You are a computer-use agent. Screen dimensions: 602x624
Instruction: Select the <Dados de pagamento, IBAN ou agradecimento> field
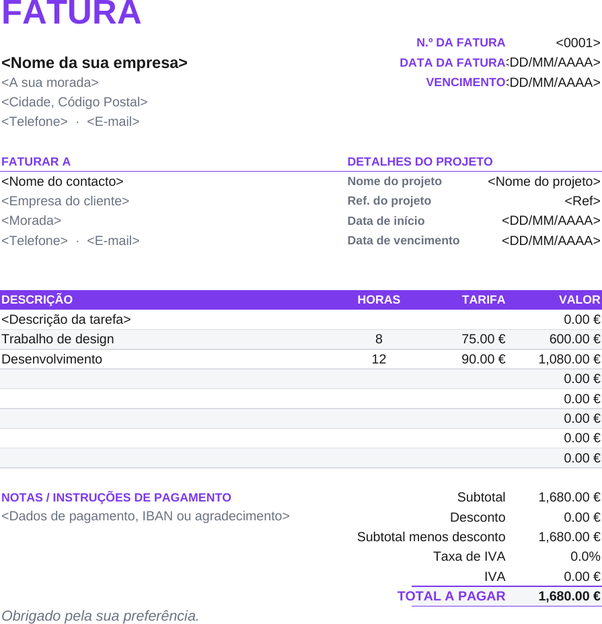click(x=146, y=516)
